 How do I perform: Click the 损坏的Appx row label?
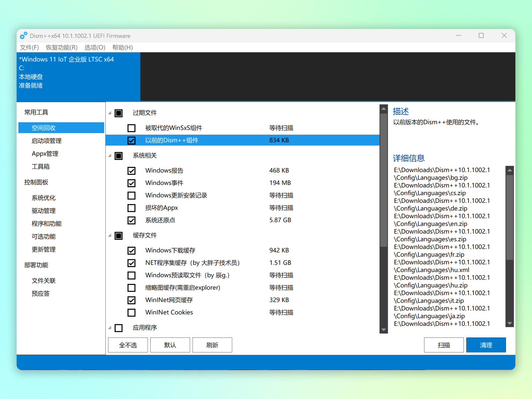click(162, 208)
